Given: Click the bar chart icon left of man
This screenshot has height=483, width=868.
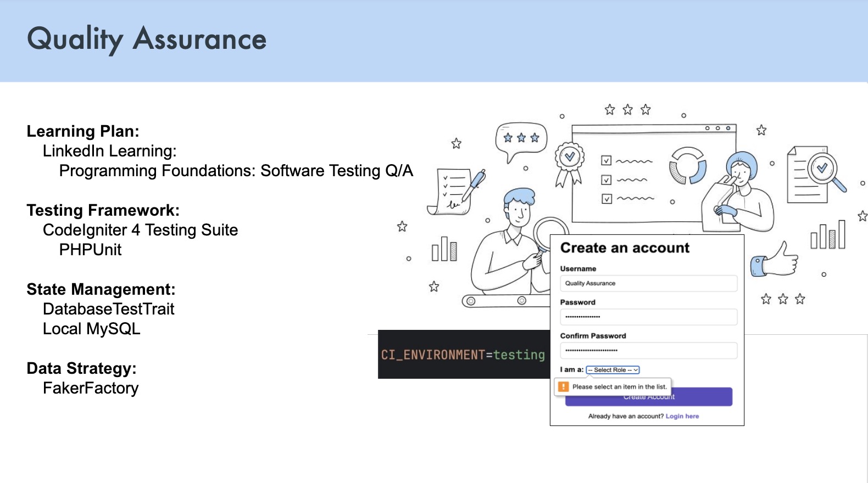Looking at the screenshot, I should click(444, 250).
